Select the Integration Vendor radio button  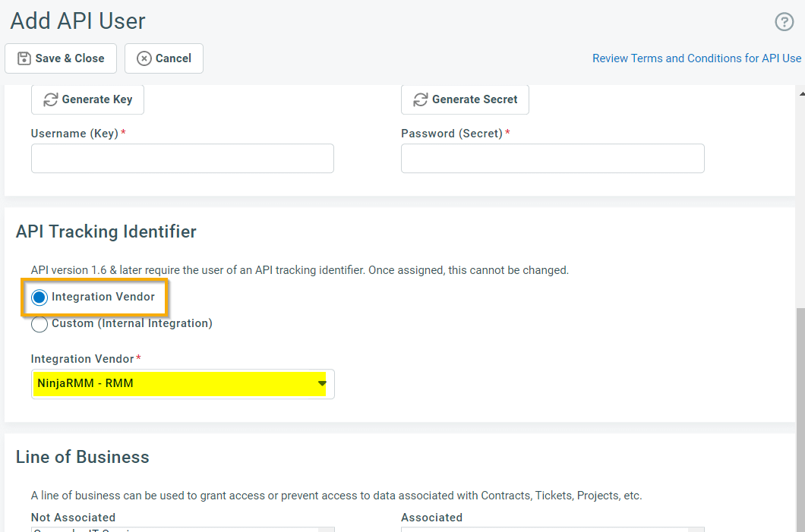[x=39, y=297]
